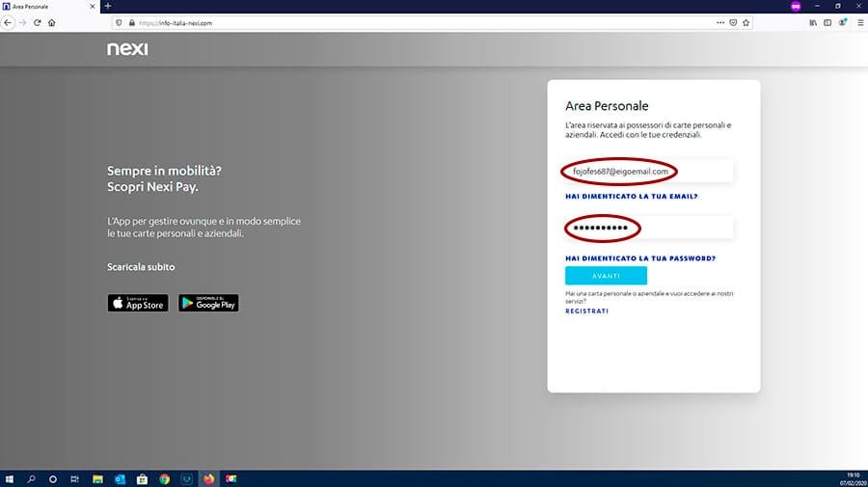Focus the email input field
The image size is (868, 487).
point(649,172)
